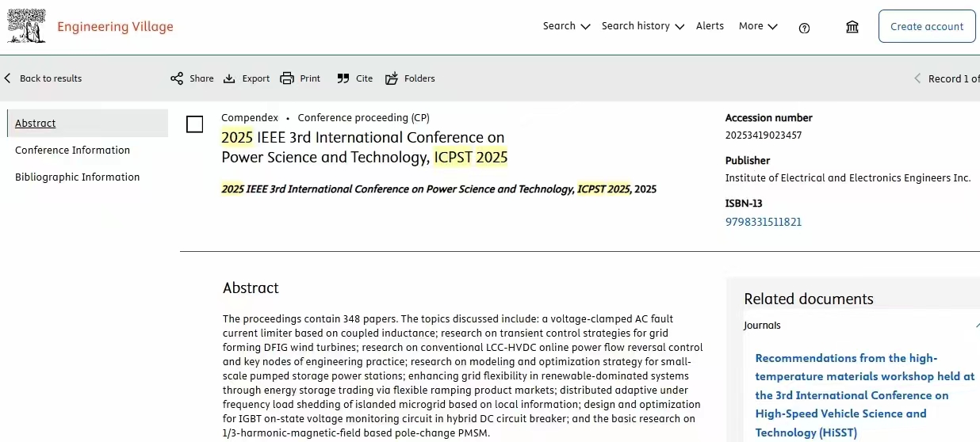Collapse the Journals related documents section
Image resolution: width=980 pixels, height=442 pixels.
point(976,326)
